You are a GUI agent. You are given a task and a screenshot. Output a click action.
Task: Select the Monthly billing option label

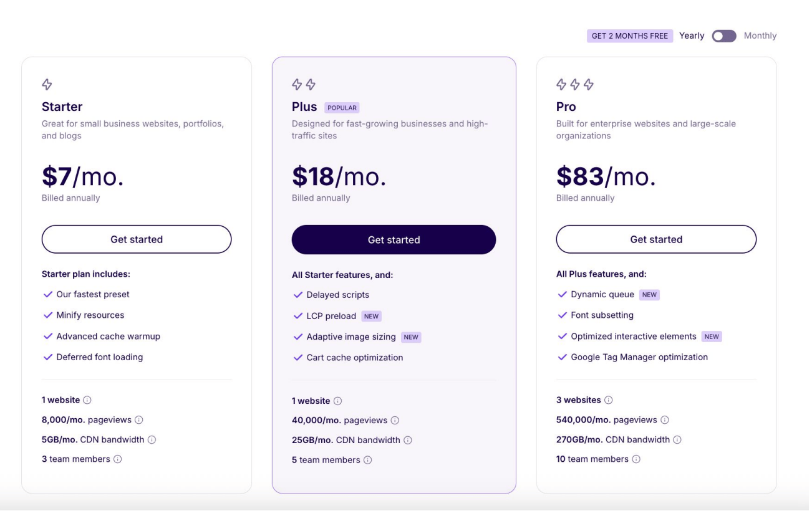click(760, 36)
